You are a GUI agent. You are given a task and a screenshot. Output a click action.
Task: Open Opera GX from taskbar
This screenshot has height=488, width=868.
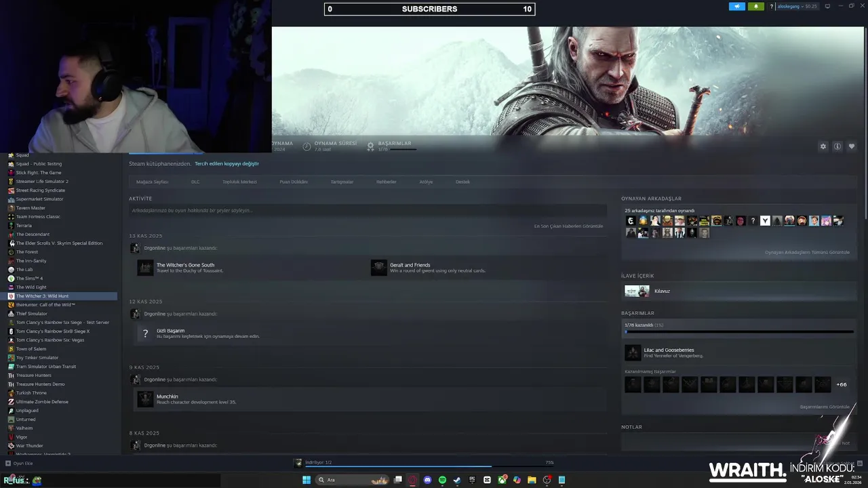pyautogui.click(x=412, y=480)
